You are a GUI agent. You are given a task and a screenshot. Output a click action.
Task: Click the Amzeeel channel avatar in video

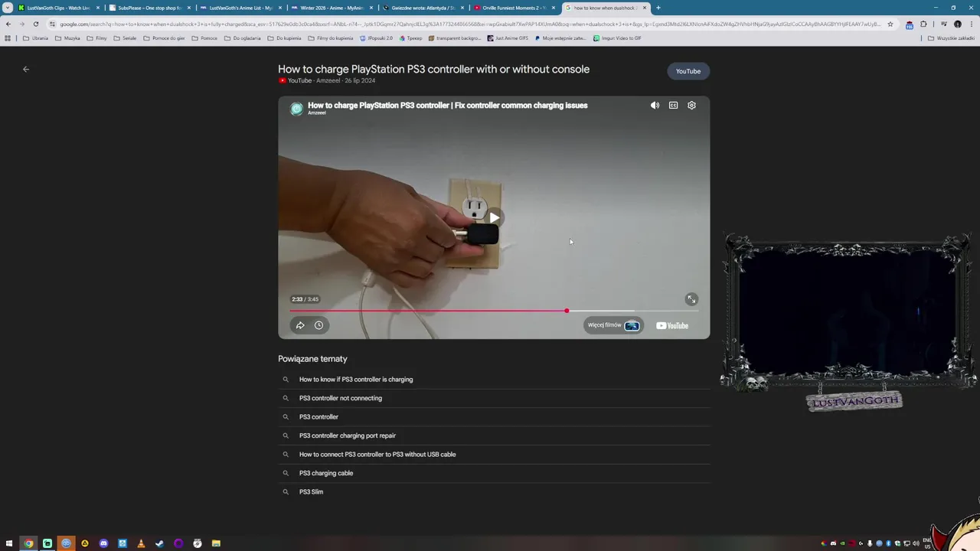296,109
